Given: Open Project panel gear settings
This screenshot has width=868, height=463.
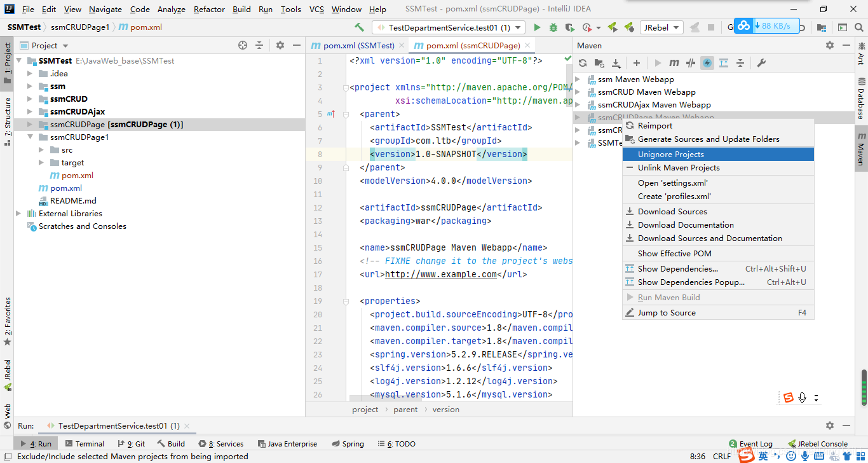Looking at the screenshot, I should point(280,45).
